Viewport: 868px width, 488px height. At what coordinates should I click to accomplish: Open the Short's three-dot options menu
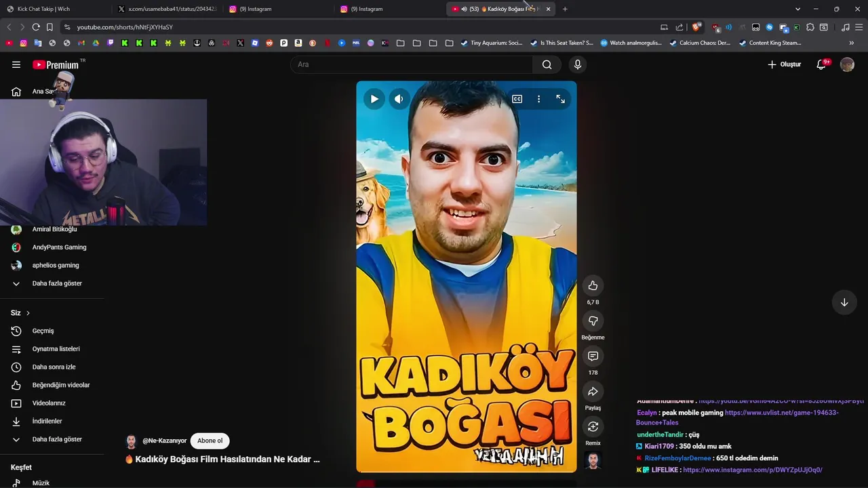(x=538, y=99)
